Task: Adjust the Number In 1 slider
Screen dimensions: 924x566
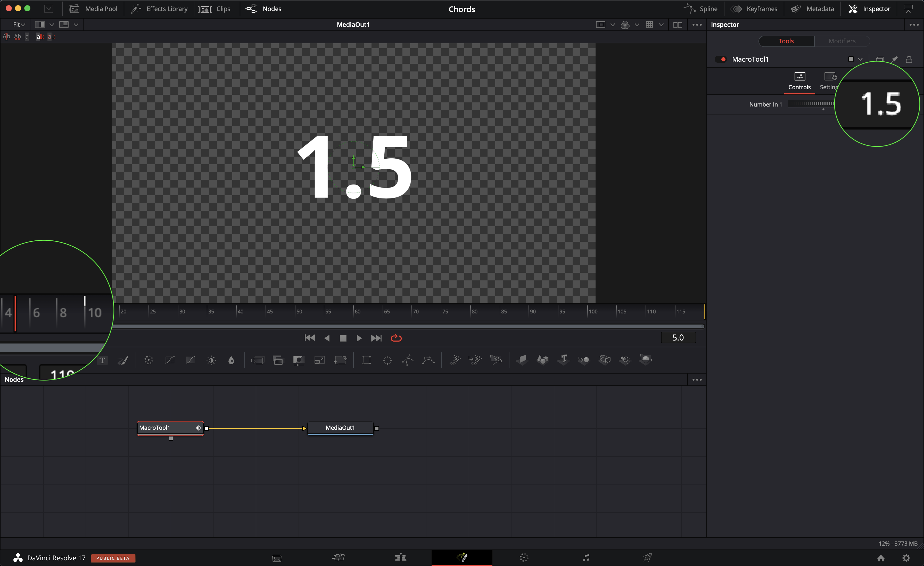Action: tap(811, 104)
